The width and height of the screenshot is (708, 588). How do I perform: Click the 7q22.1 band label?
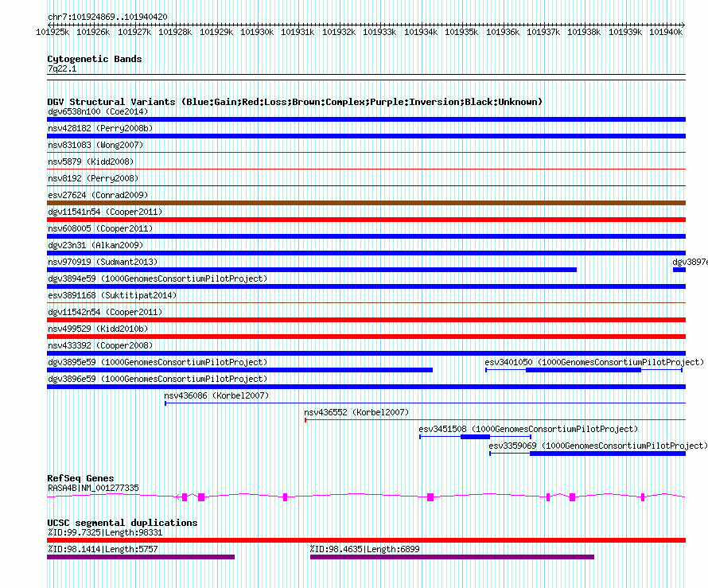(x=62, y=68)
